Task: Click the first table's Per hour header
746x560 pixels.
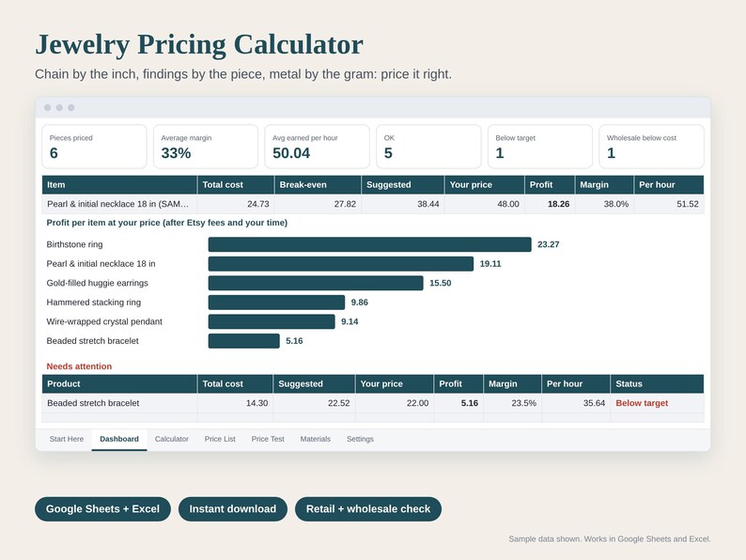Action: point(669,184)
